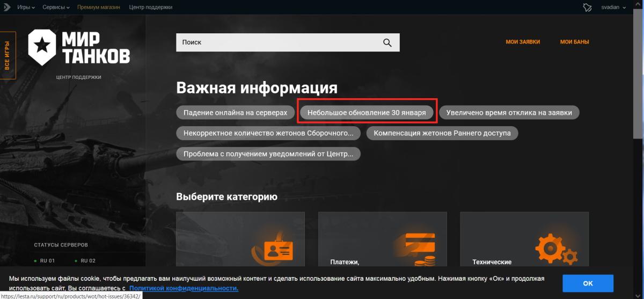644x299 pixels.
Task: Open Падение онлайна на серверах notice
Action: tap(236, 113)
